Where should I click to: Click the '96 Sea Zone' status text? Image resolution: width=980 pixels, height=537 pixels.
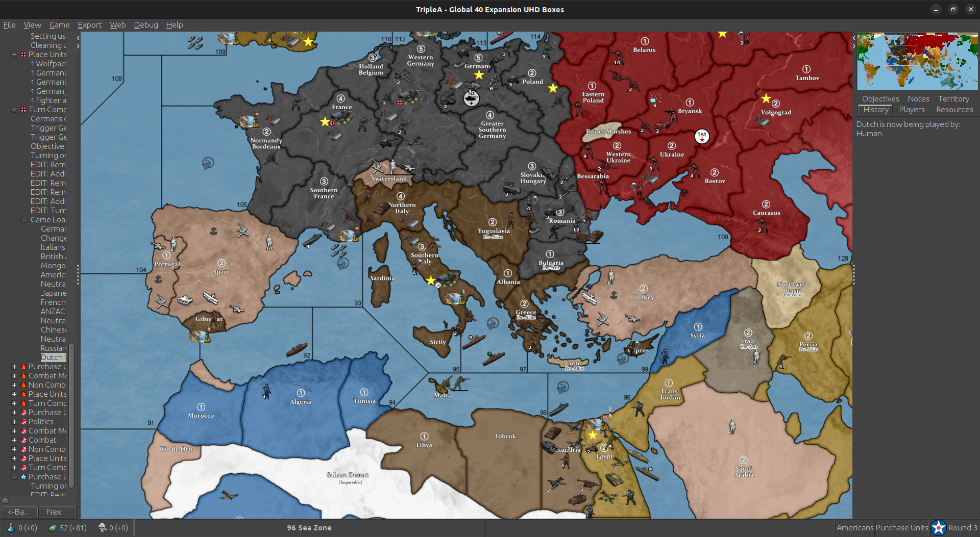(x=309, y=528)
